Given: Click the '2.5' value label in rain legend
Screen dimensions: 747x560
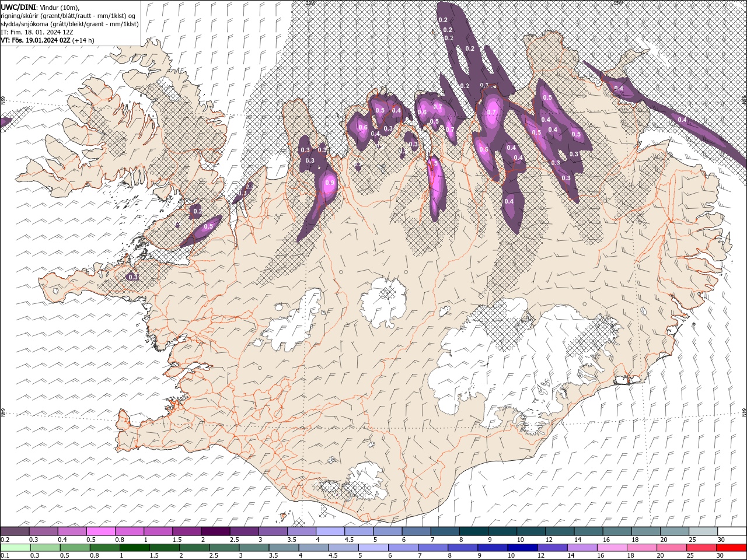Looking at the screenshot, I should point(214,555).
